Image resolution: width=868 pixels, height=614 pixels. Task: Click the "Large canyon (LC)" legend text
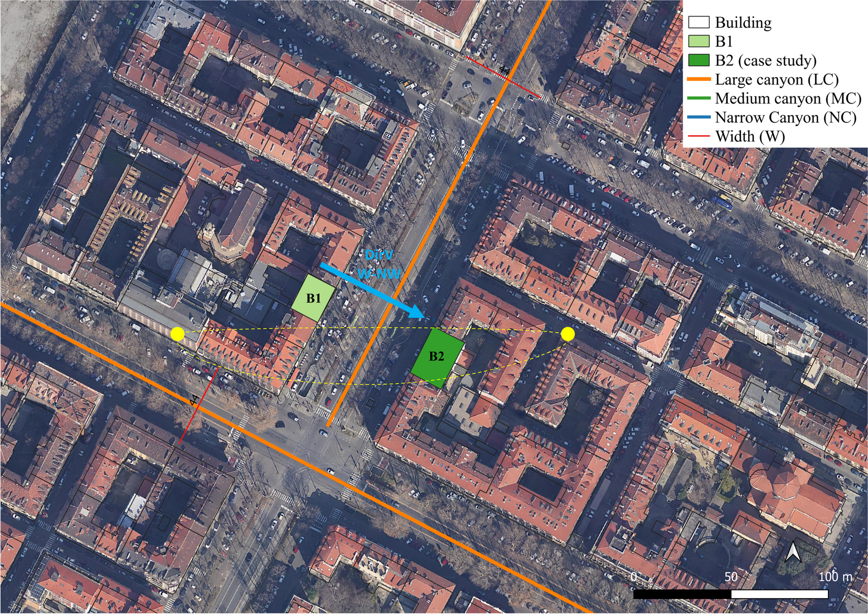click(x=777, y=80)
